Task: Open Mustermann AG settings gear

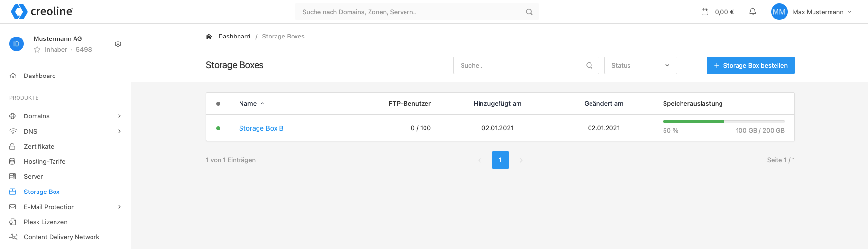Action: point(118,44)
